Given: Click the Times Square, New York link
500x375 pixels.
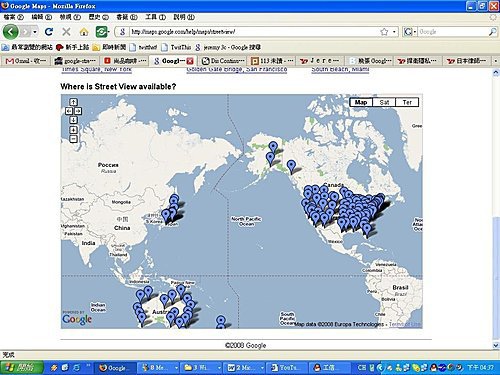Looking at the screenshot, I should pyautogui.click(x=97, y=69).
